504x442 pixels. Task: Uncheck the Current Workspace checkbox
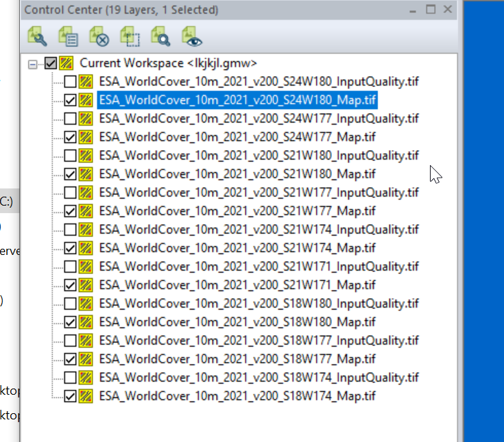tap(51, 63)
